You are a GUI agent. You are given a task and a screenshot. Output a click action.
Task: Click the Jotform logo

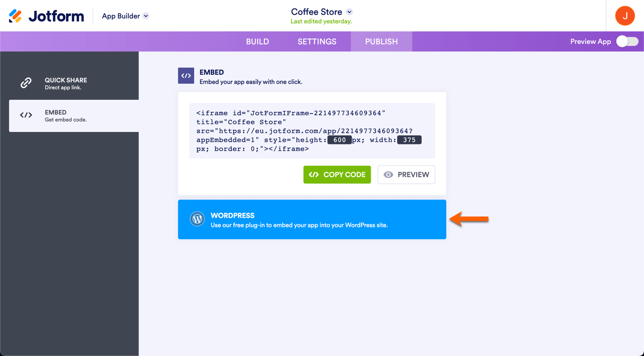47,16
